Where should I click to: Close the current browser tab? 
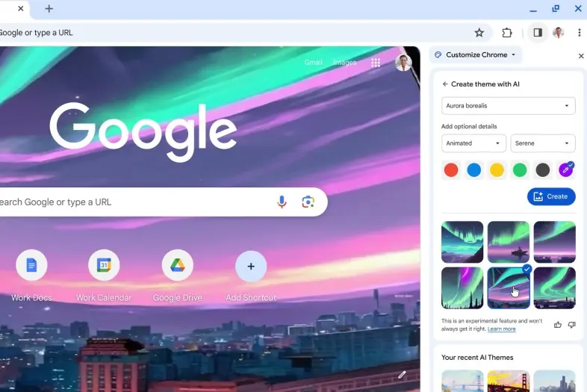(x=21, y=8)
